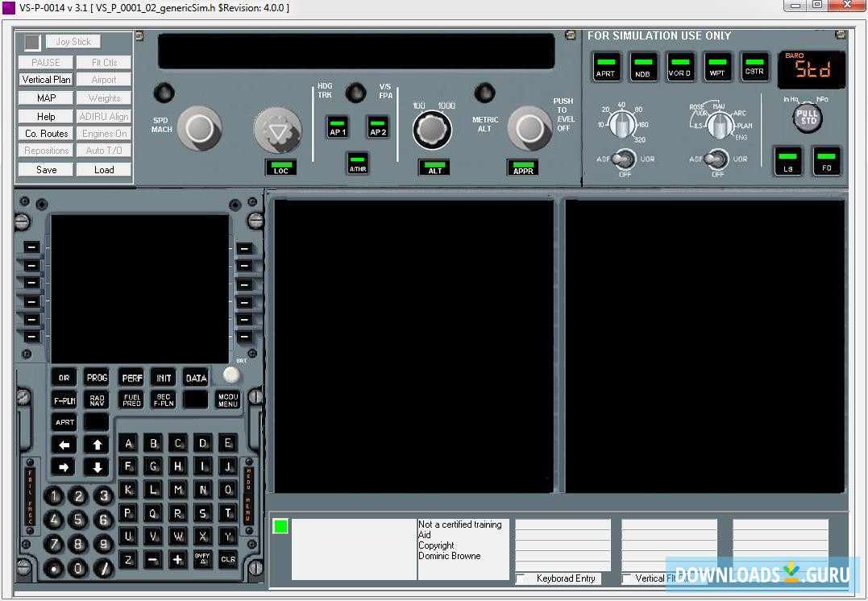This screenshot has width=868, height=601.
Task: Click the LOC localizer button
Action: [280, 168]
